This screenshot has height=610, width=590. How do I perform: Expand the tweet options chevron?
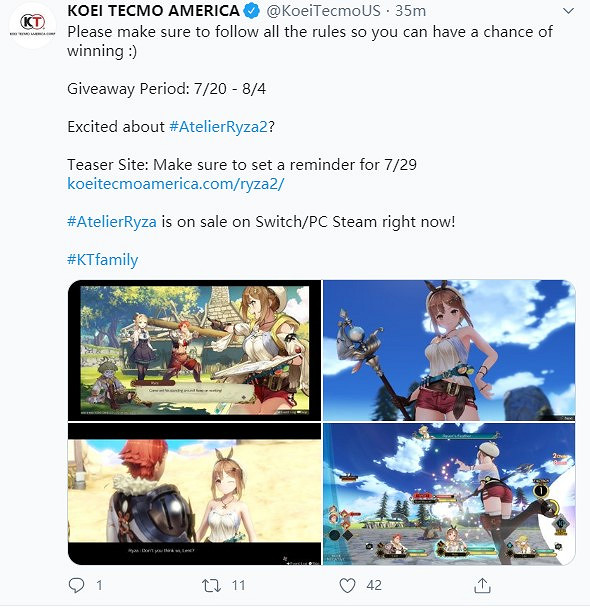tap(568, 11)
